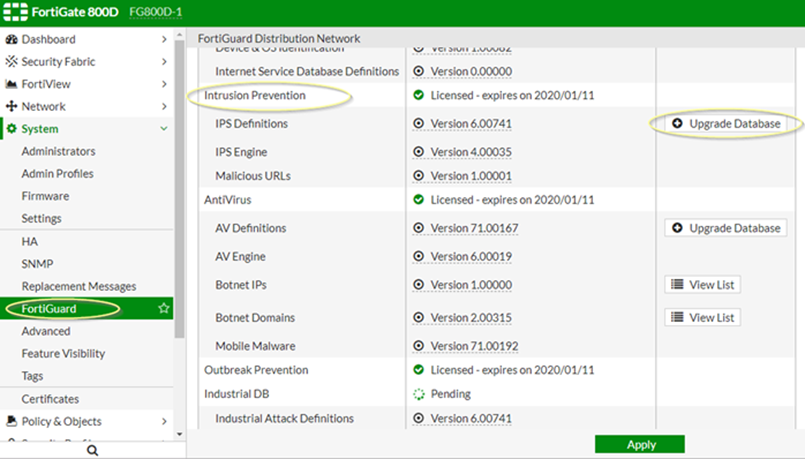Open the Certificates page
Viewport: 805px width, 459px height.
coord(50,399)
